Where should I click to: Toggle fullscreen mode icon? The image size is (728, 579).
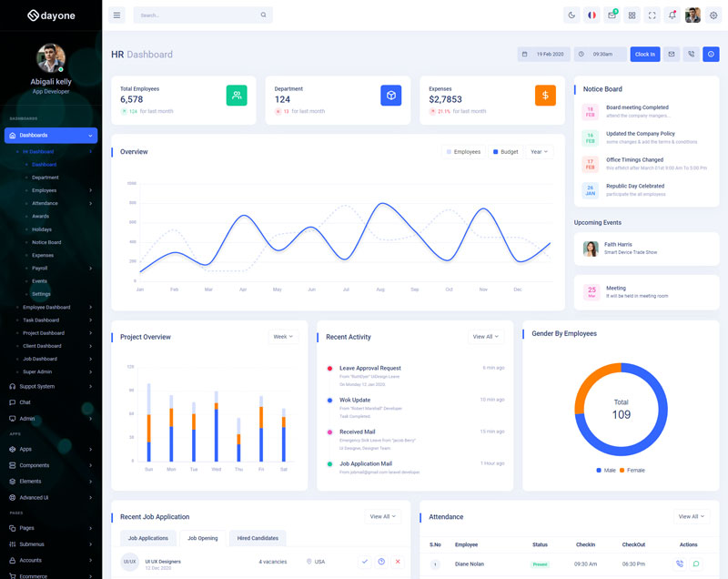652,15
